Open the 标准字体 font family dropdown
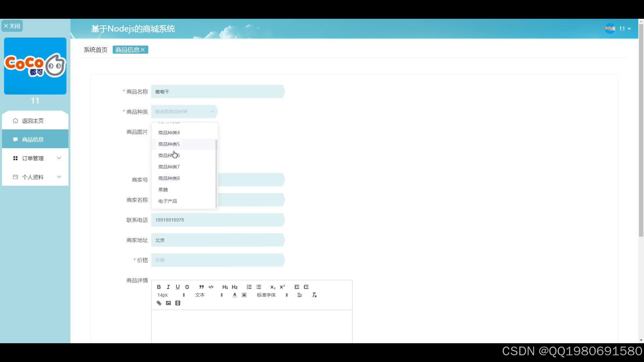The image size is (644, 362). tap(272, 295)
